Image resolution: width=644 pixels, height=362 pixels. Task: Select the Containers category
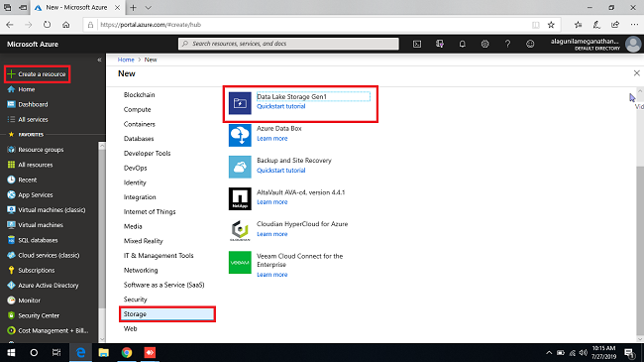click(140, 124)
